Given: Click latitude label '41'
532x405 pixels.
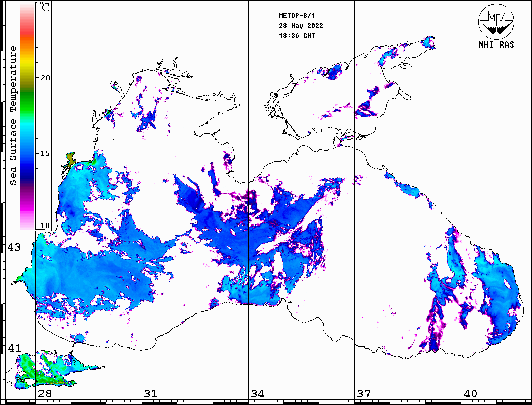Looking at the screenshot, I should coord(14,348).
